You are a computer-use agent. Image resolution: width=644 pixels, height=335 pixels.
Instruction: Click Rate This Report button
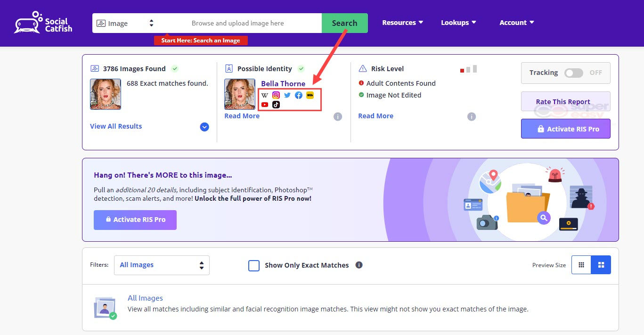[x=566, y=102]
